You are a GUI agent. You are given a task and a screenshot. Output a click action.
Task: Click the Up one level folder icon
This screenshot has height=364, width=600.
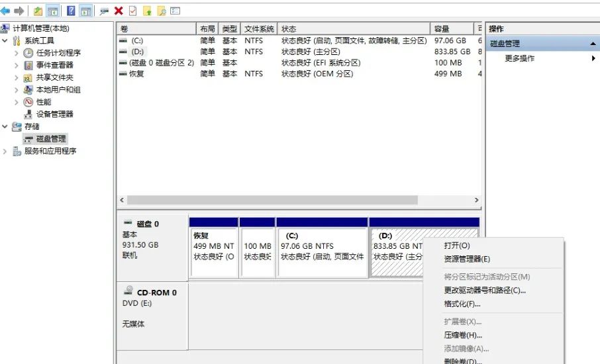coord(38,11)
